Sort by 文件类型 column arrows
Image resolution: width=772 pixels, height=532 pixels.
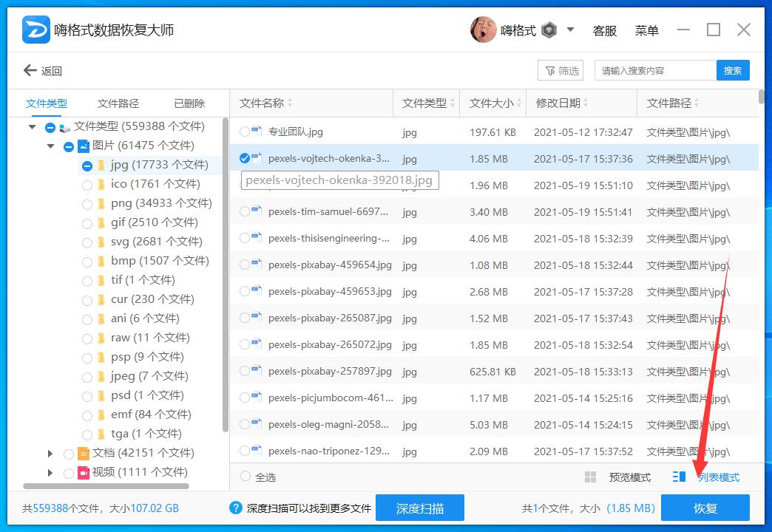pos(452,103)
